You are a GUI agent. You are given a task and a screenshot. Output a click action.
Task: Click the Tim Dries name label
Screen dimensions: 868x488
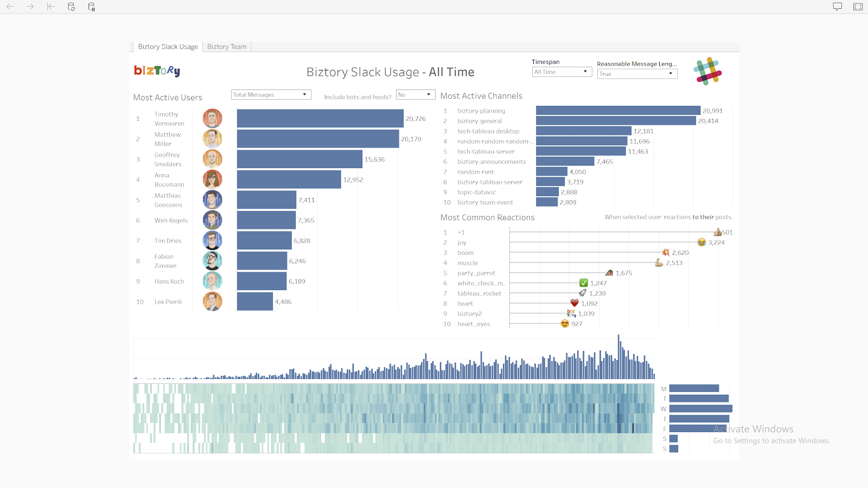[x=168, y=241]
